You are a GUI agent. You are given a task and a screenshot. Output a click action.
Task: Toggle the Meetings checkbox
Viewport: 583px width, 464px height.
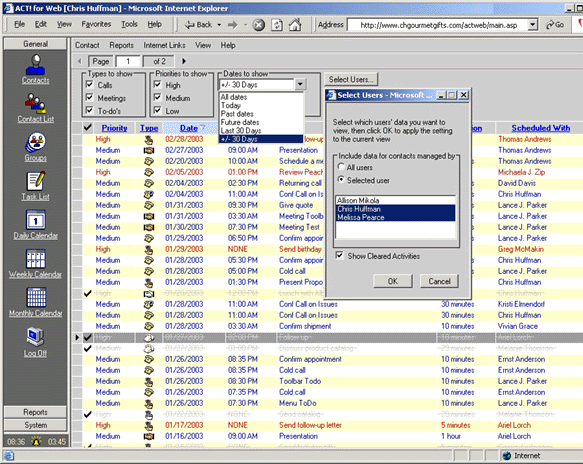(x=89, y=97)
